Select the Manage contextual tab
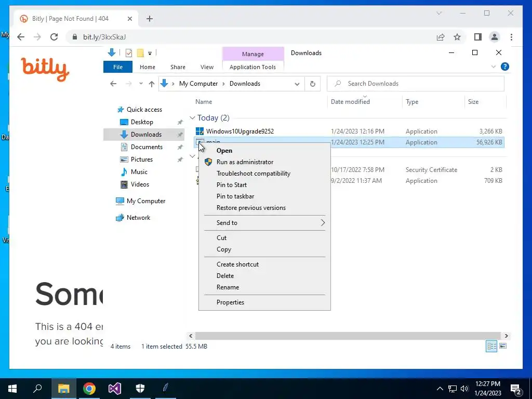 tap(253, 54)
